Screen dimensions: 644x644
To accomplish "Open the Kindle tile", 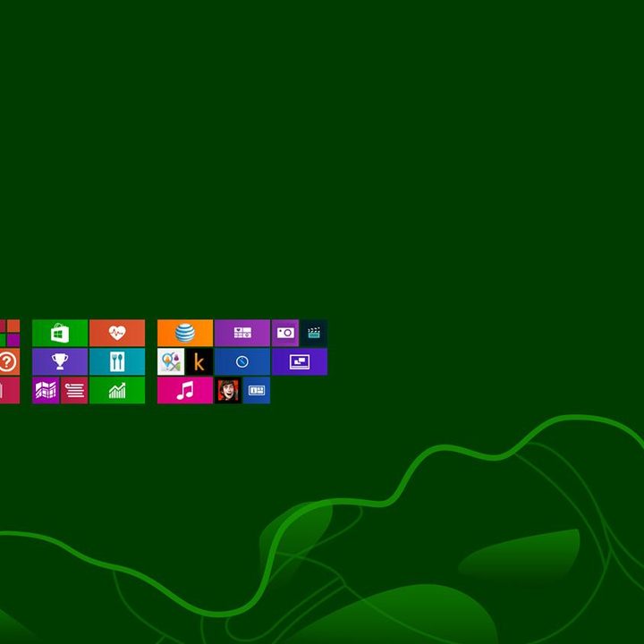I will (199, 361).
